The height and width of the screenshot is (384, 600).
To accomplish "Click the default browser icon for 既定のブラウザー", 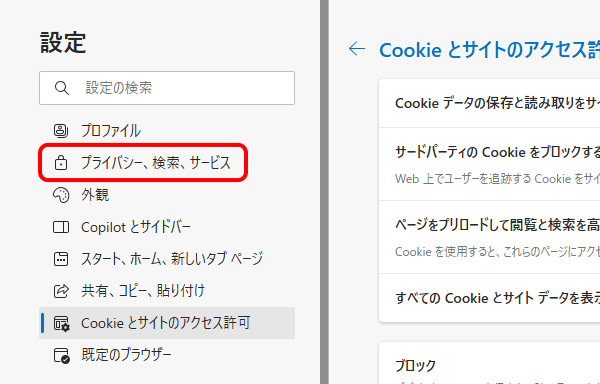I will 61,355.
